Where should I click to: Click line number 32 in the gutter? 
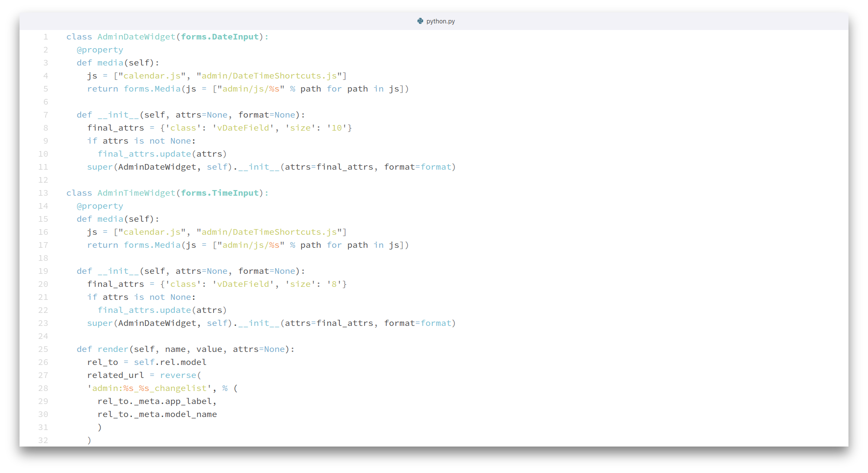[43, 440]
